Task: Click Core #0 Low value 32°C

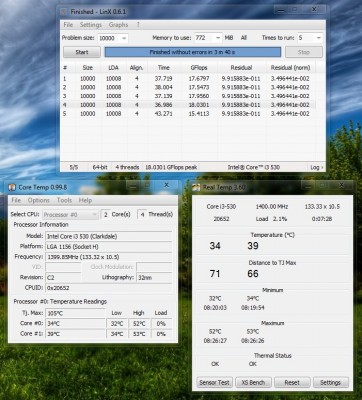Action: tap(117, 323)
